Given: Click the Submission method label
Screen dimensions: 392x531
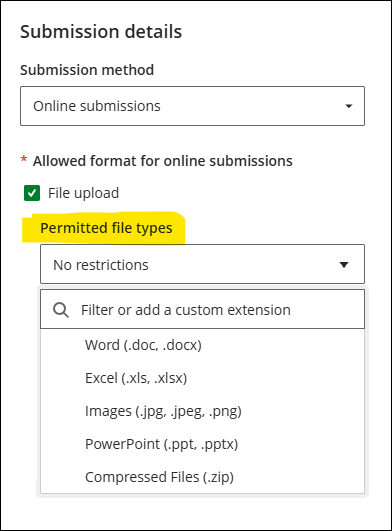Looking at the screenshot, I should click(x=87, y=70).
